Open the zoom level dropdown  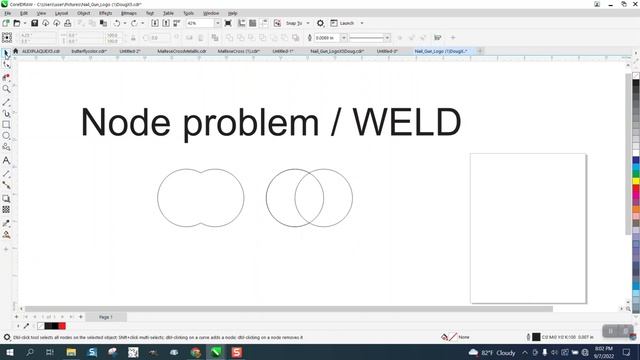217,23
